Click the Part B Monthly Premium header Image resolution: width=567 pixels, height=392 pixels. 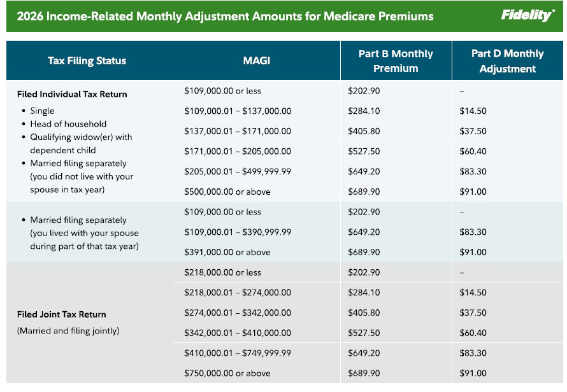point(396,61)
